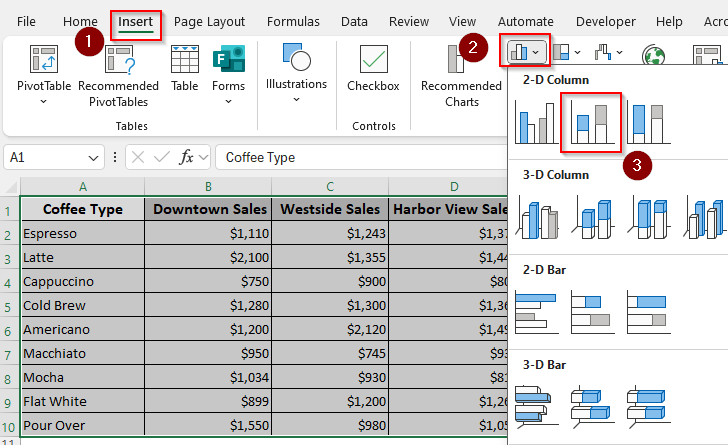
Task: Choose the 2-D Clustered Column chart
Action: [x=535, y=123]
